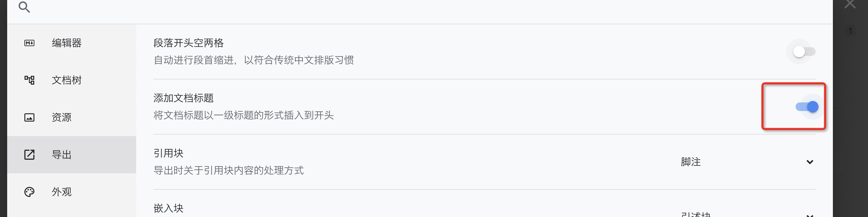Click the image icon beside 资源
Screen dimensions: 868x217
point(29,117)
